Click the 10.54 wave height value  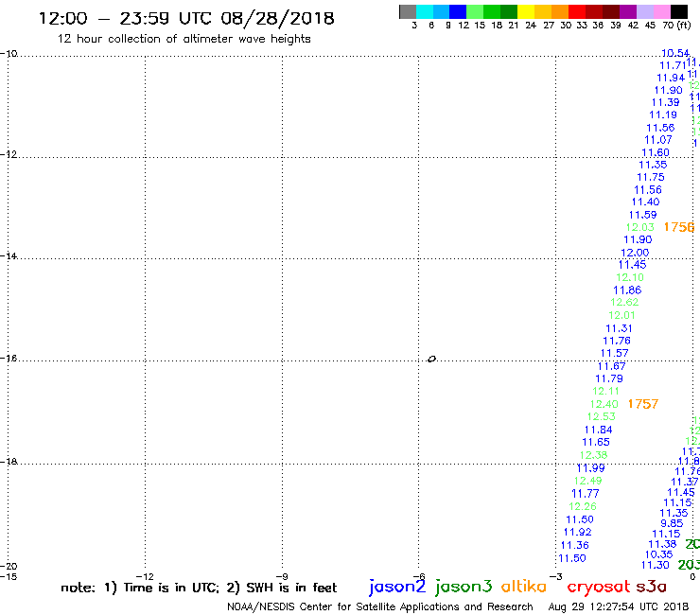(675, 53)
